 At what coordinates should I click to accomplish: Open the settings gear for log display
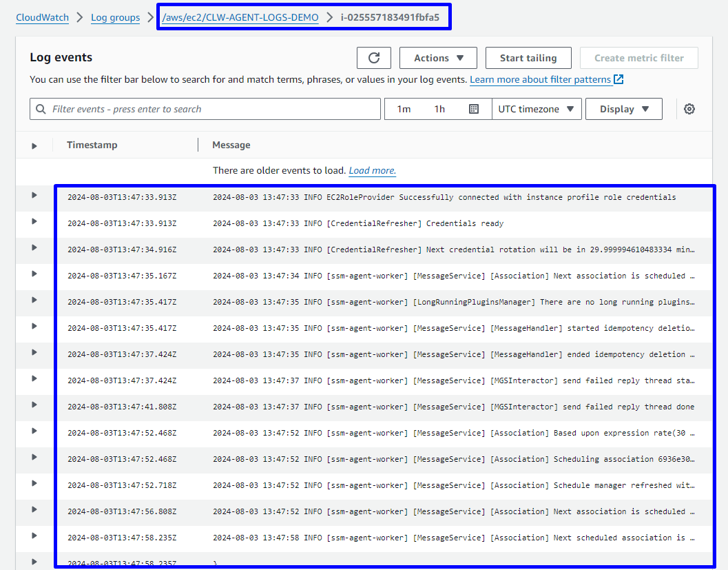coord(689,109)
